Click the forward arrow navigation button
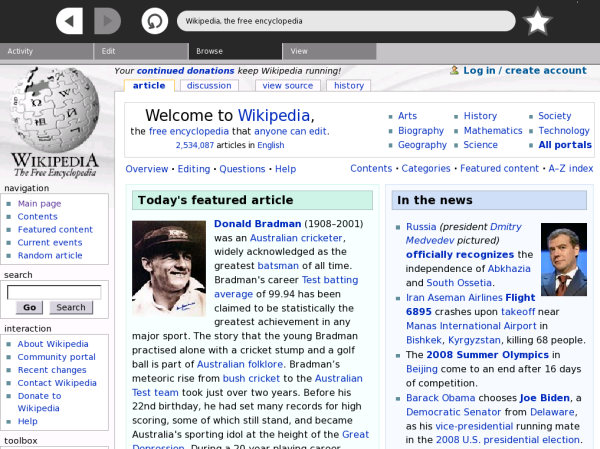600x449 pixels. click(112, 20)
